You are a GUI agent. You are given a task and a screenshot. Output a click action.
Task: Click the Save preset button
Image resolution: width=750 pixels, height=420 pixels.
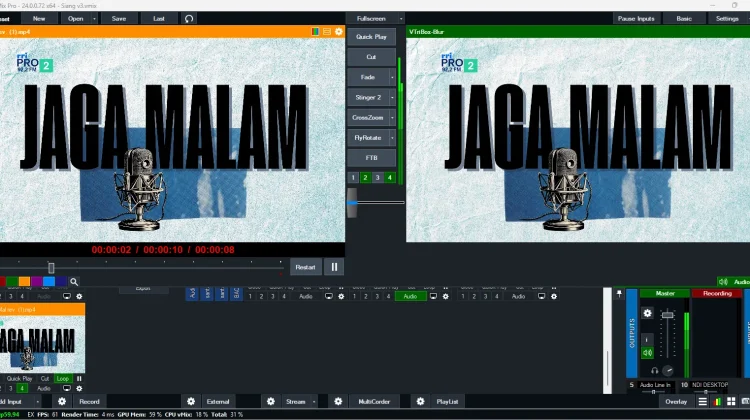point(119,19)
